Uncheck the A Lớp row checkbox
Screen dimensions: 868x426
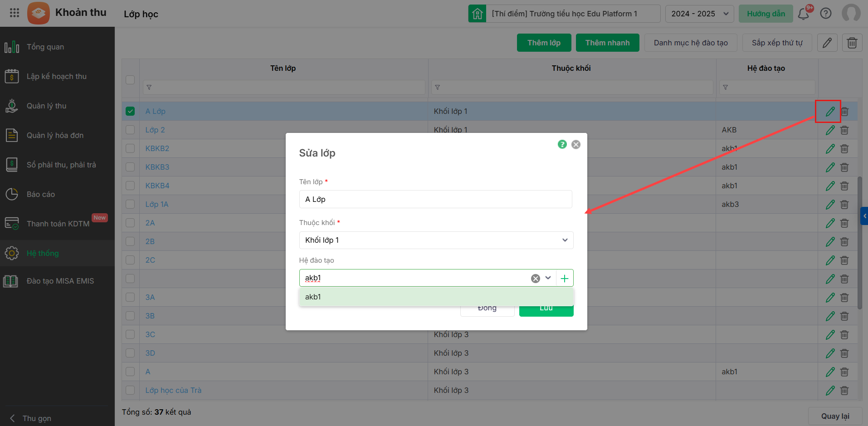pos(130,111)
